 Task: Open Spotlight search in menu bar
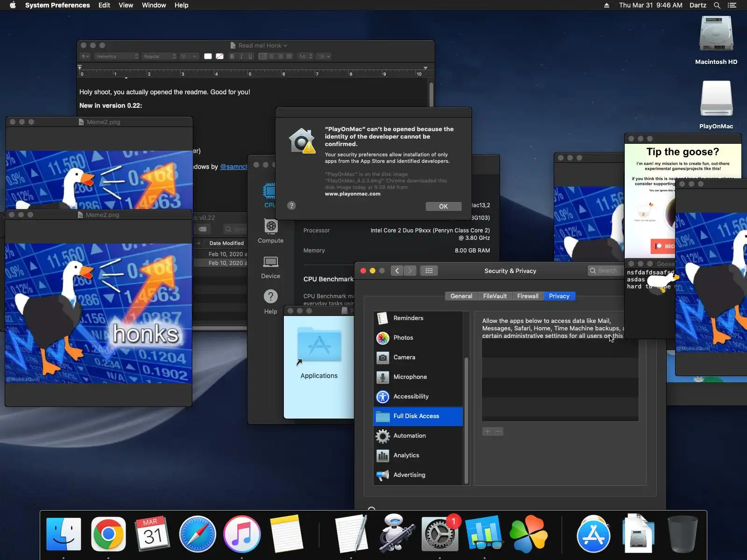tap(717, 5)
